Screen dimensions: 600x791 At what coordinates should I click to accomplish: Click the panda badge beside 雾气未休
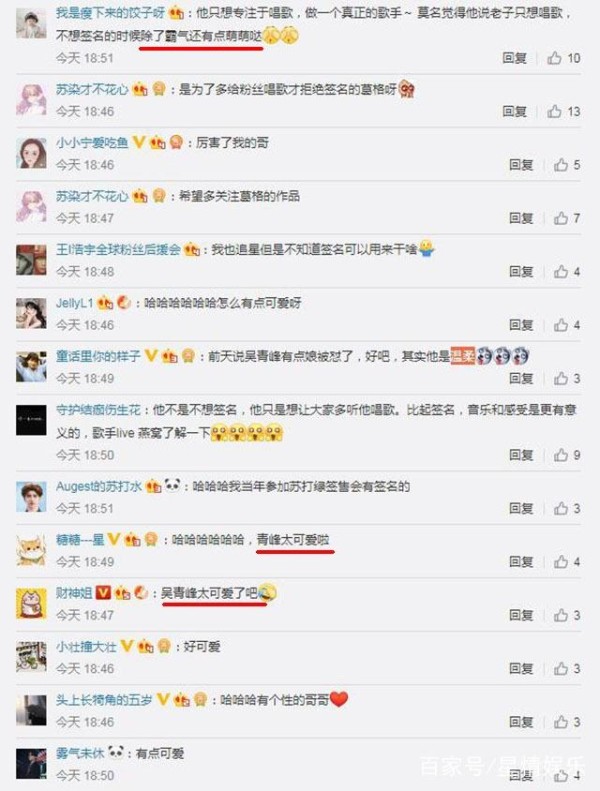116,752
